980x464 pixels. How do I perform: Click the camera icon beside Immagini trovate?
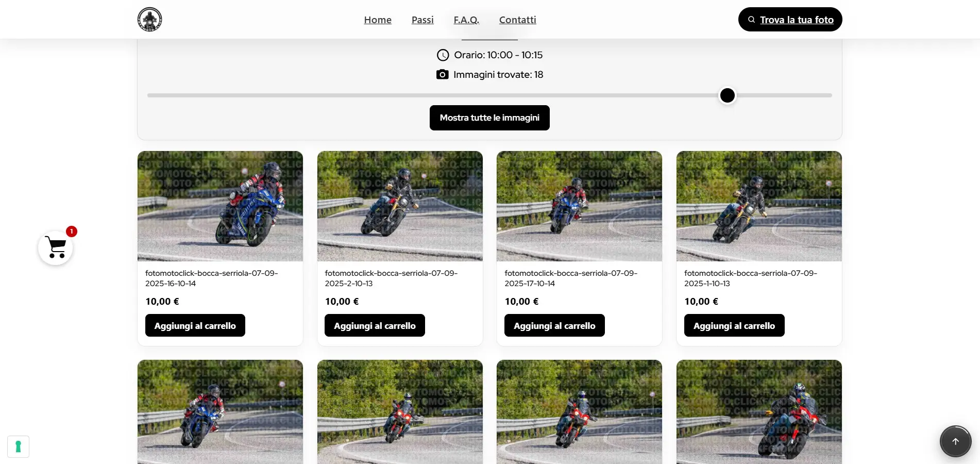pos(442,75)
